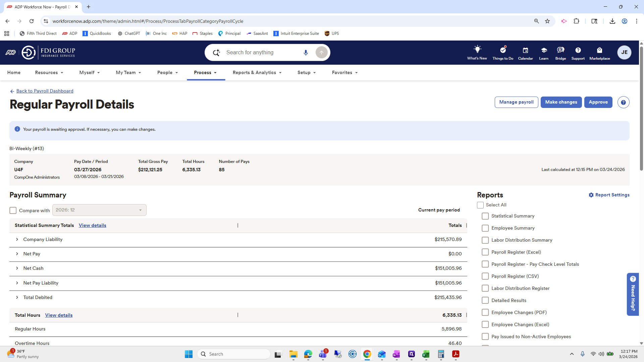
Task: Check the Statistical Summary report box
Action: (x=485, y=216)
